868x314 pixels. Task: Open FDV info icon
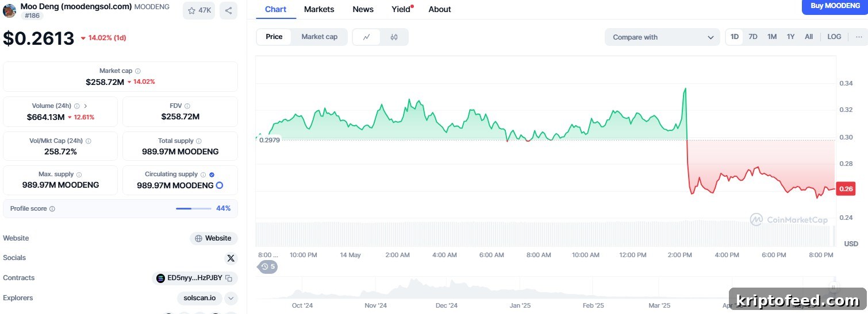187,106
